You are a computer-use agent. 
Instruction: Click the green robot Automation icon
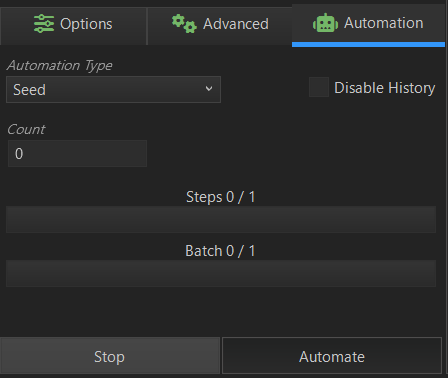click(x=325, y=23)
